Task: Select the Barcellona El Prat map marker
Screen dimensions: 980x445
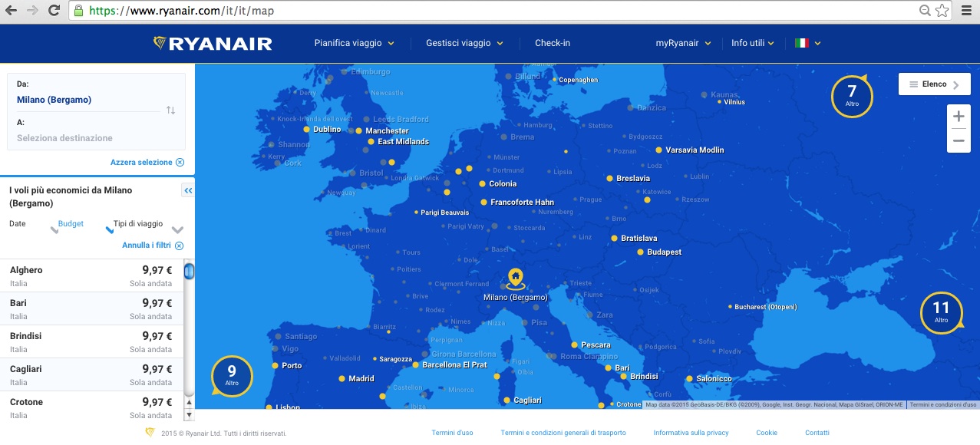Action: click(x=415, y=365)
